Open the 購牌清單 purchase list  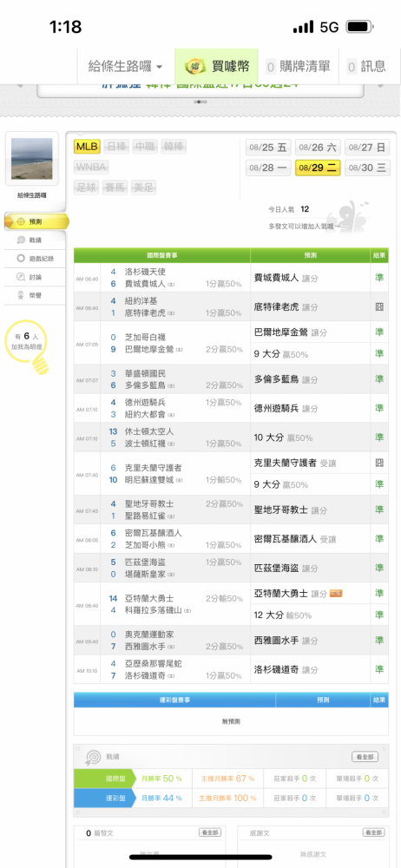pyautogui.click(x=298, y=67)
